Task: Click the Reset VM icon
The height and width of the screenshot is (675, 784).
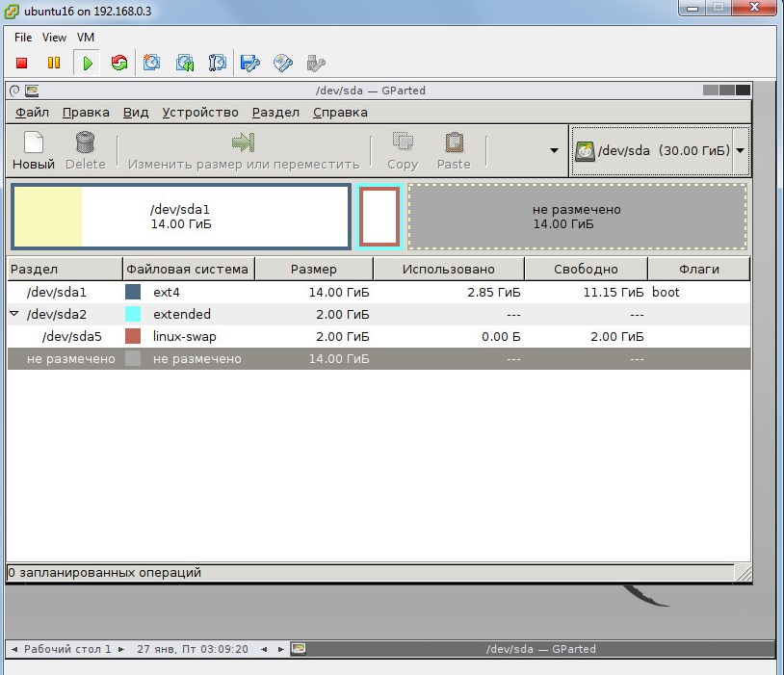Action: pos(119,63)
